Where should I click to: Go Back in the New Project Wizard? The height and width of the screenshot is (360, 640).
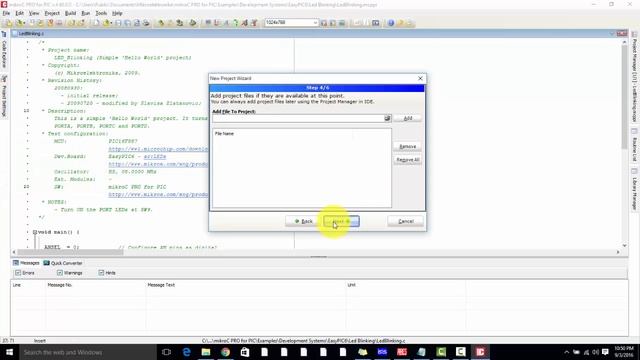pos(303,221)
